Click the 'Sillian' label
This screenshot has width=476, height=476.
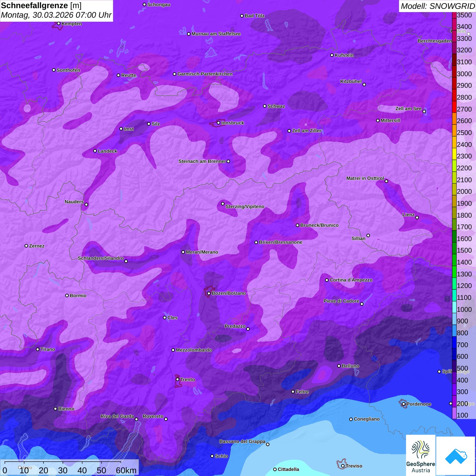coord(358,238)
